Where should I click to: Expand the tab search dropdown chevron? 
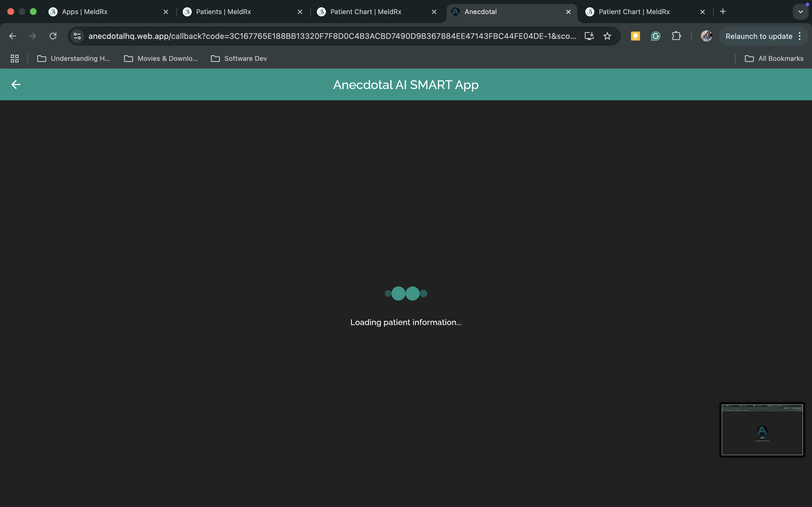[x=800, y=12]
